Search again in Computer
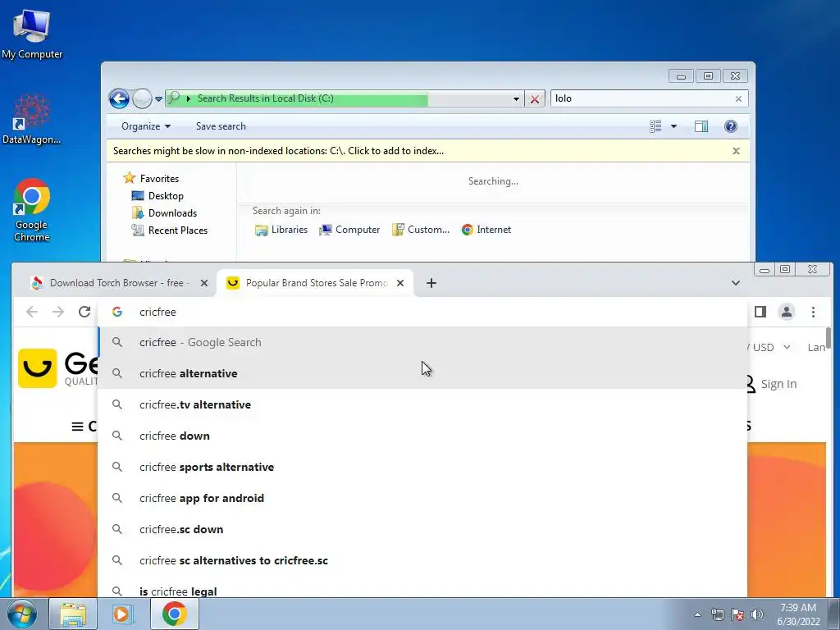The width and height of the screenshot is (840, 630). [349, 230]
